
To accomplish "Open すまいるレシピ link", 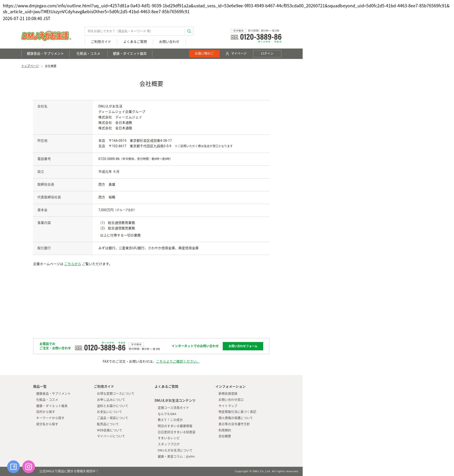I will point(169,438).
